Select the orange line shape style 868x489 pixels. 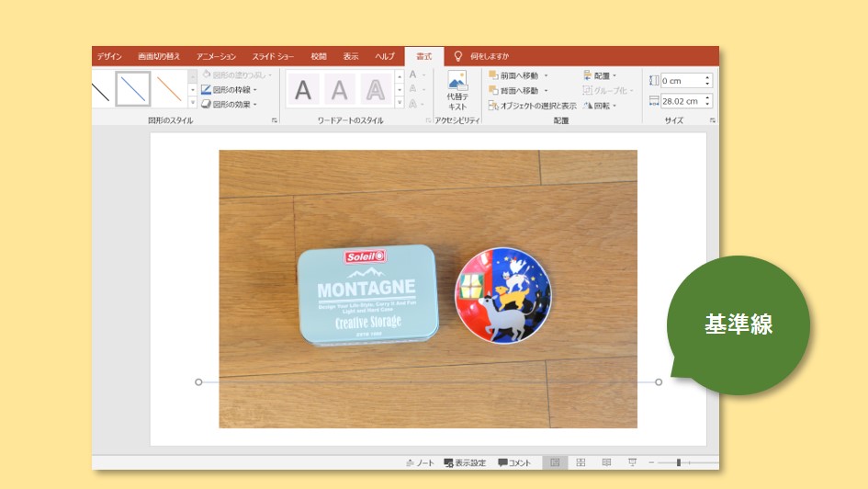[169, 89]
